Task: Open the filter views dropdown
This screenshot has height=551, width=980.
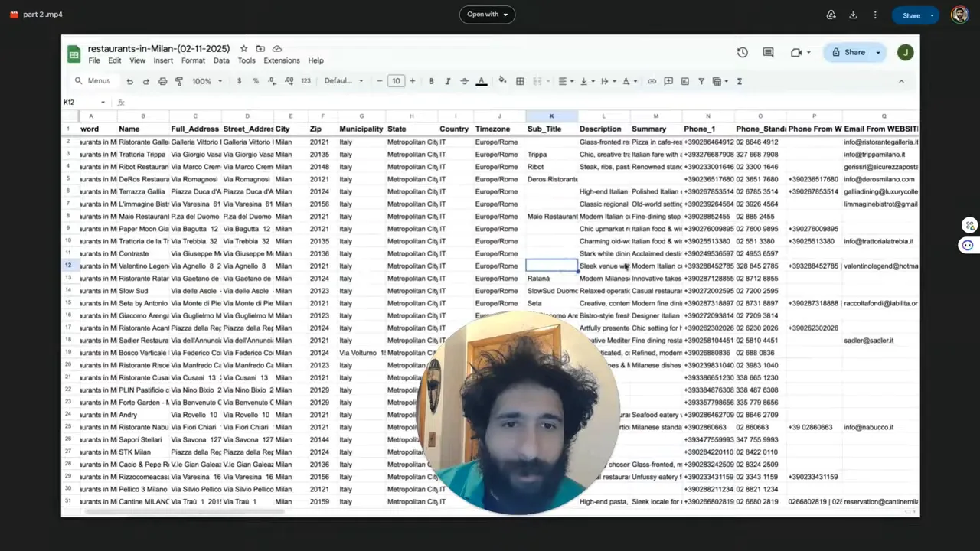Action: 720,81
